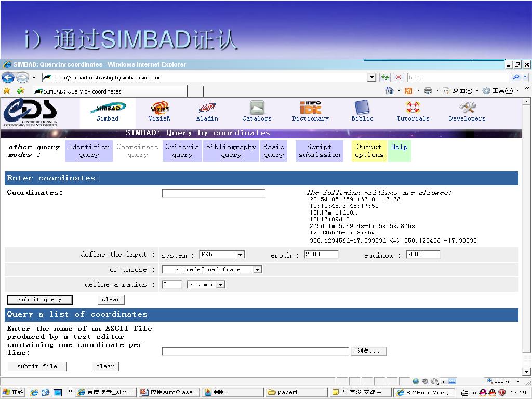
Task: Click the Internet Explorer quick launch icon
Action: pos(34,393)
